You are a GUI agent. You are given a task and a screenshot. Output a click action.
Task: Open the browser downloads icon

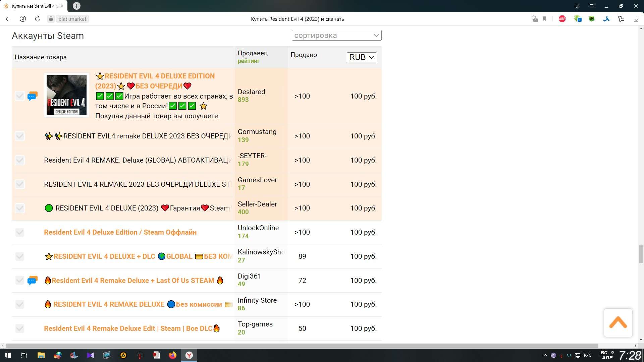point(636,19)
